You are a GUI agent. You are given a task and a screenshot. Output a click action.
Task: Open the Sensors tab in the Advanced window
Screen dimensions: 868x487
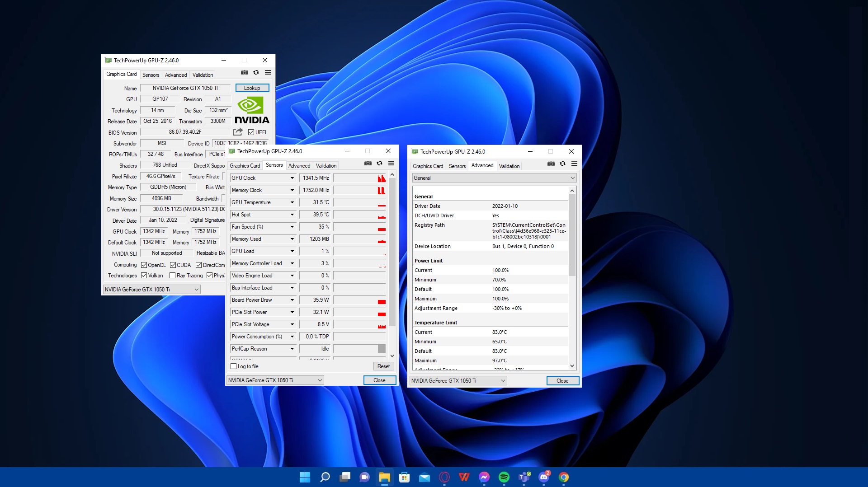[457, 166]
